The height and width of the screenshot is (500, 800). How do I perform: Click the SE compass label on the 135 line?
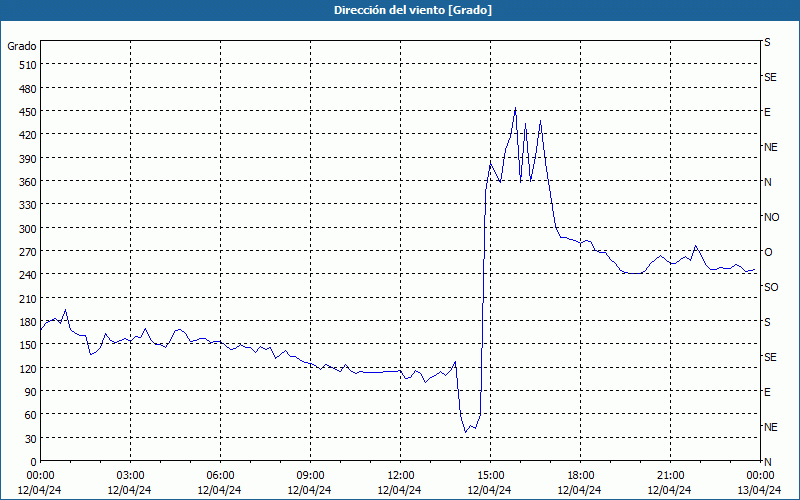[770, 357]
